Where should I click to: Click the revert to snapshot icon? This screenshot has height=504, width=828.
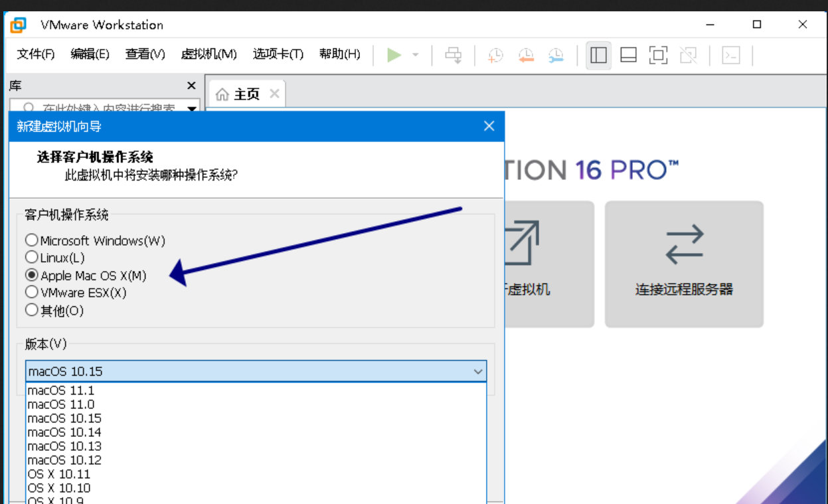(526, 55)
